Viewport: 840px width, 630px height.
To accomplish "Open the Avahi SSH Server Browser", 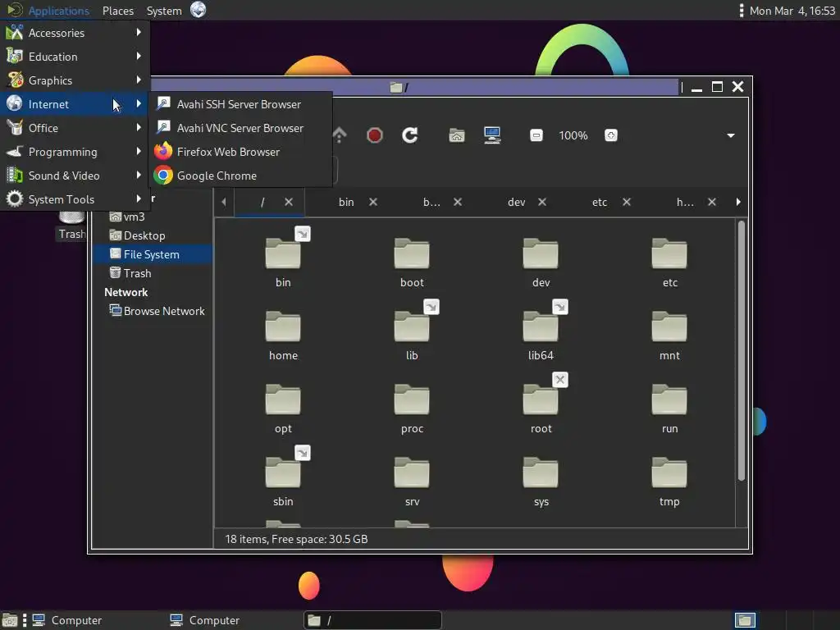I will (239, 104).
